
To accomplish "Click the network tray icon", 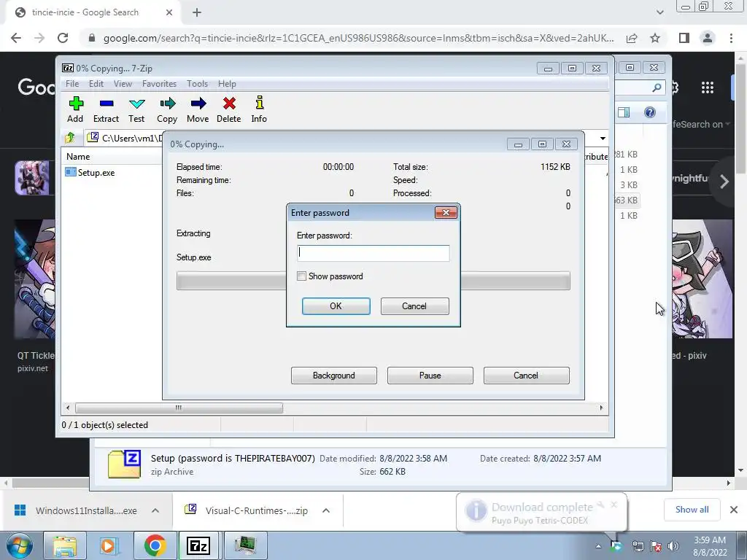I will 638,546.
